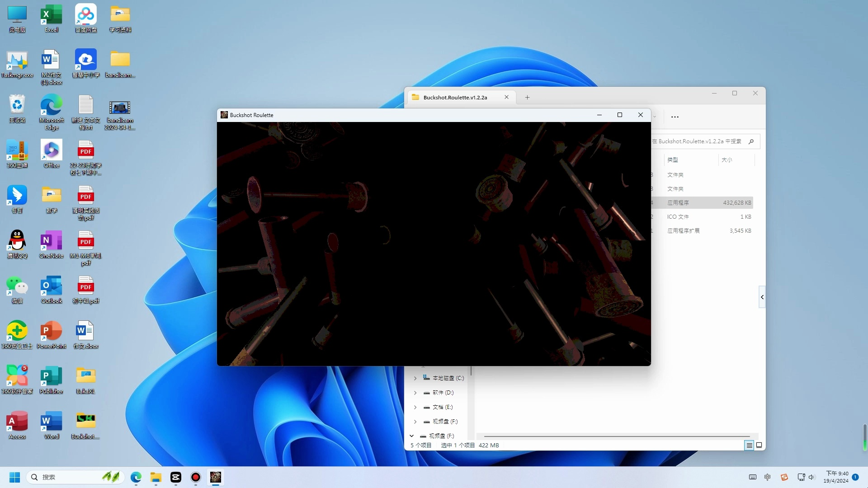Image resolution: width=868 pixels, height=488 pixels.
Task: Select the 22-23行知学校七下期中 PDF icon
Action: click(x=86, y=157)
